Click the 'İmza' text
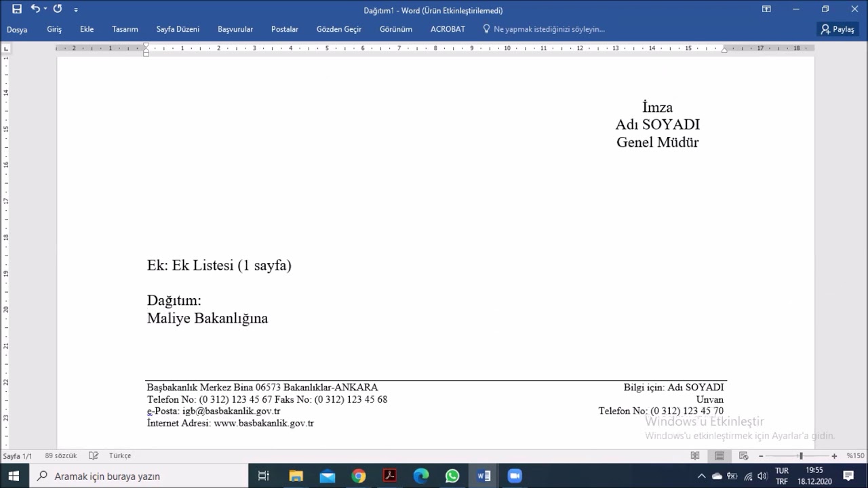The height and width of the screenshot is (488, 868). [658, 107]
